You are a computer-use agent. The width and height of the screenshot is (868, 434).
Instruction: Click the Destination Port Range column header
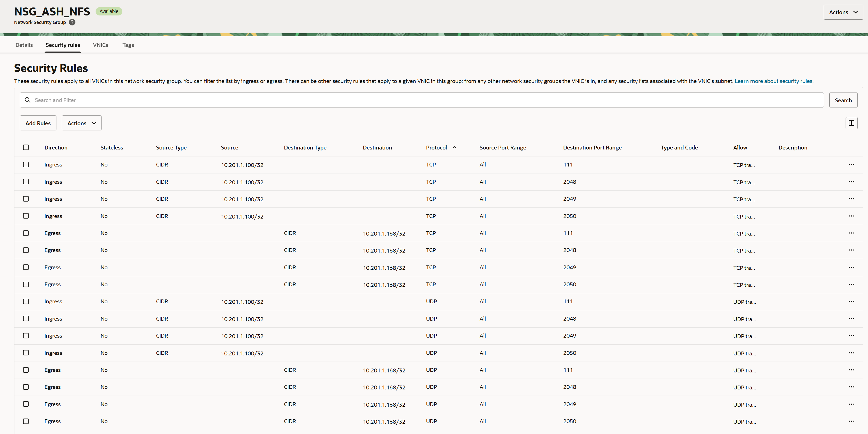(592, 148)
